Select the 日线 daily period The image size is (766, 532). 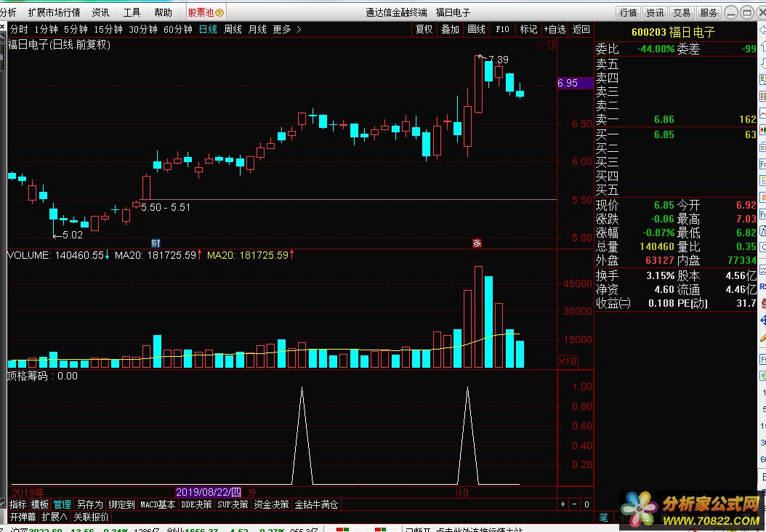click(x=208, y=29)
